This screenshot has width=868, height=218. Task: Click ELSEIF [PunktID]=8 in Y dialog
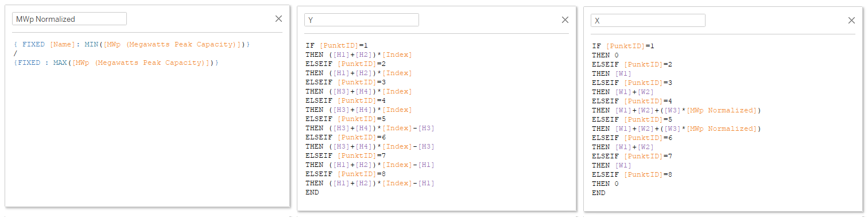pyautogui.click(x=346, y=174)
